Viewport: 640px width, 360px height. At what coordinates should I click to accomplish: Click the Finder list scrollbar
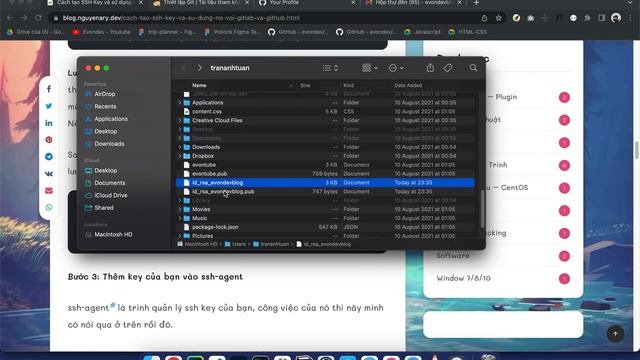[482, 210]
